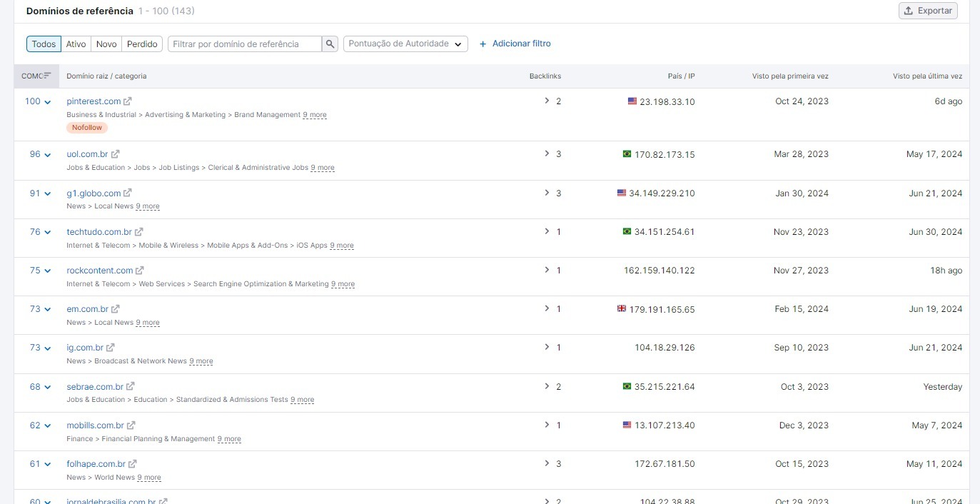Expand score 91 chevron for g1.globo.com
The image size is (980, 504).
(48, 193)
